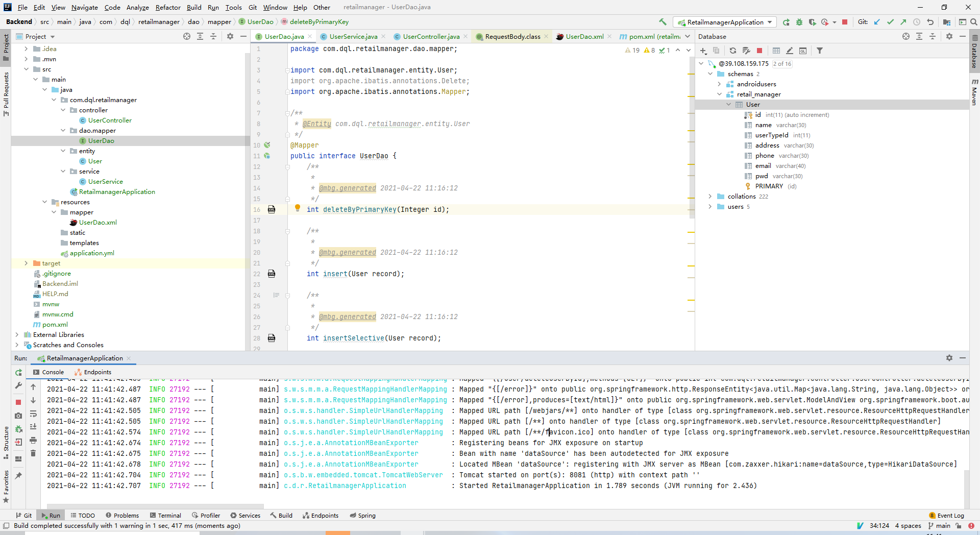The width and height of the screenshot is (980, 535).
Task: Locate current file in Project panel
Action: tap(187, 36)
